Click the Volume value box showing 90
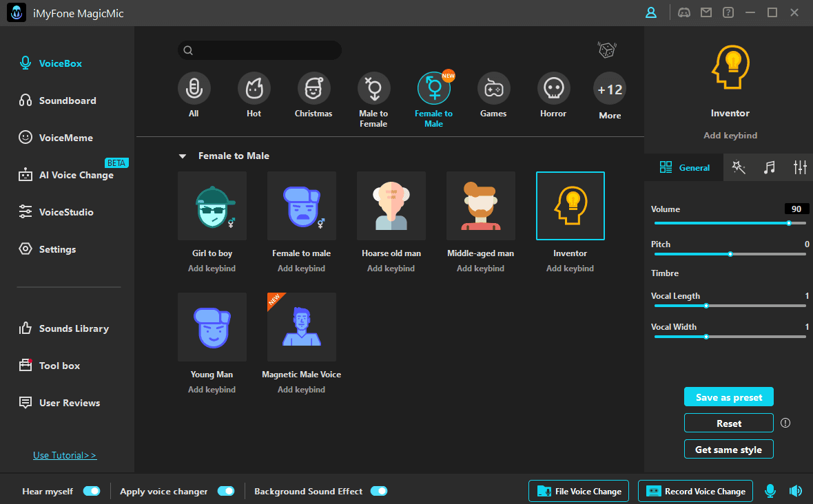Screen dimensions: 813x504 click(x=796, y=209)
